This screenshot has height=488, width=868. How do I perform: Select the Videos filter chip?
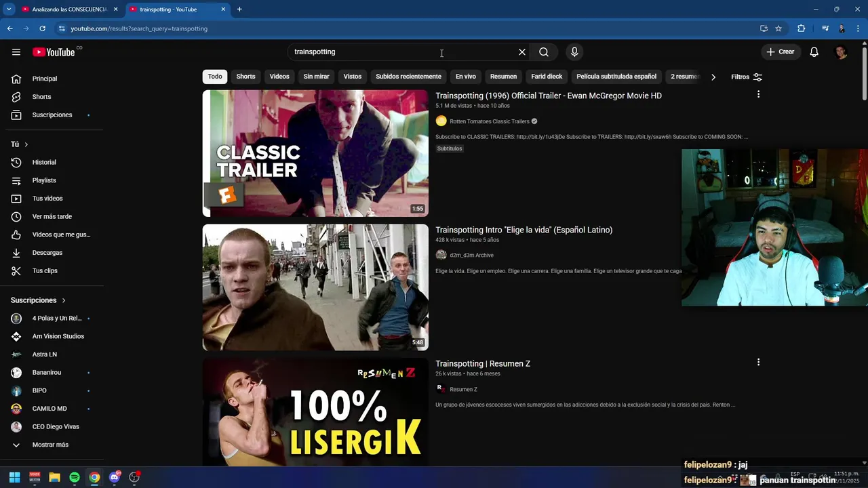pyautogui.click(x=279, y=77)
